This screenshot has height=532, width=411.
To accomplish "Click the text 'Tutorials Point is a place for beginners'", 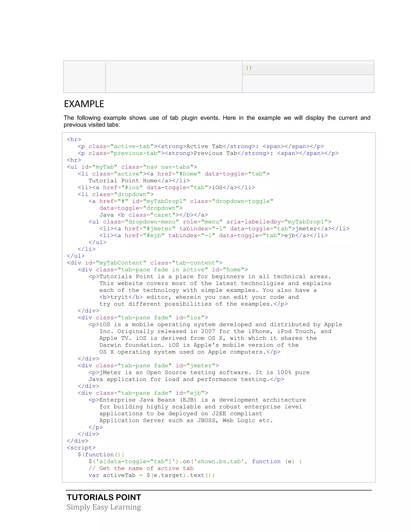I will 172,276.
